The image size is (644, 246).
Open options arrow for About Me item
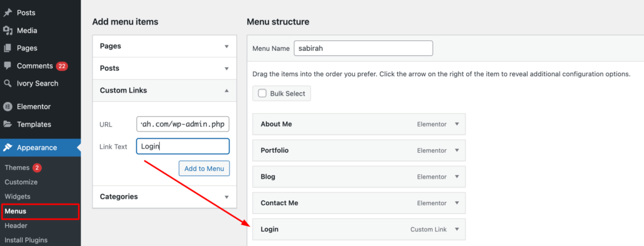pyautogui.click(x=457, y=124)
